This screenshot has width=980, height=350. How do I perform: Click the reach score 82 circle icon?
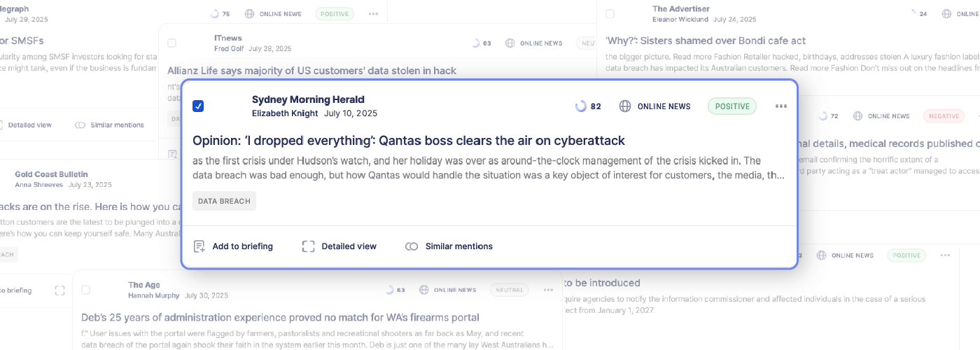pos(581,106)
